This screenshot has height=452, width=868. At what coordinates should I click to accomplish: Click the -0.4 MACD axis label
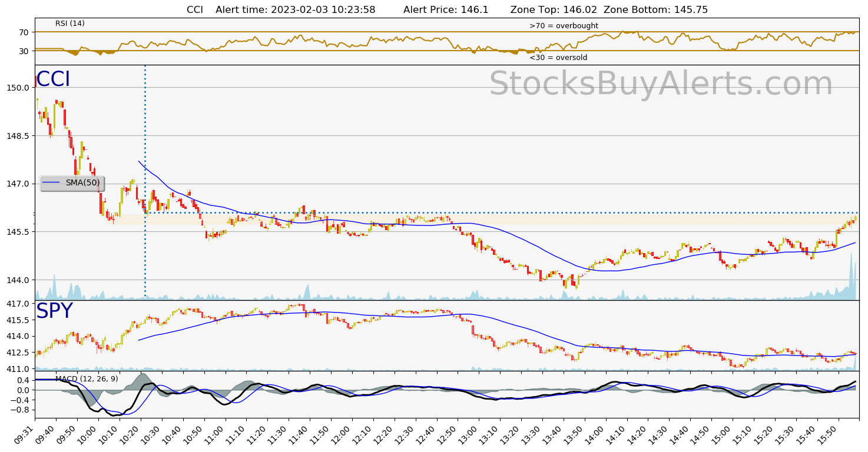(21, 400)
